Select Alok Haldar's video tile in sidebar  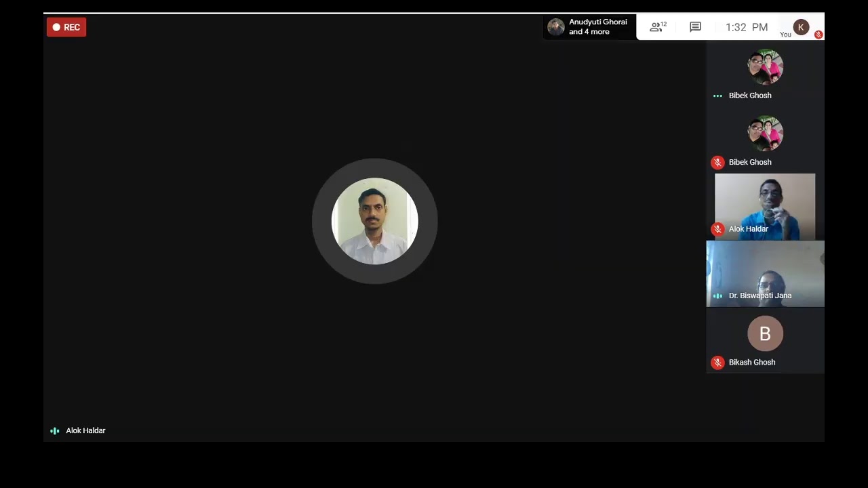coord(765,207)
